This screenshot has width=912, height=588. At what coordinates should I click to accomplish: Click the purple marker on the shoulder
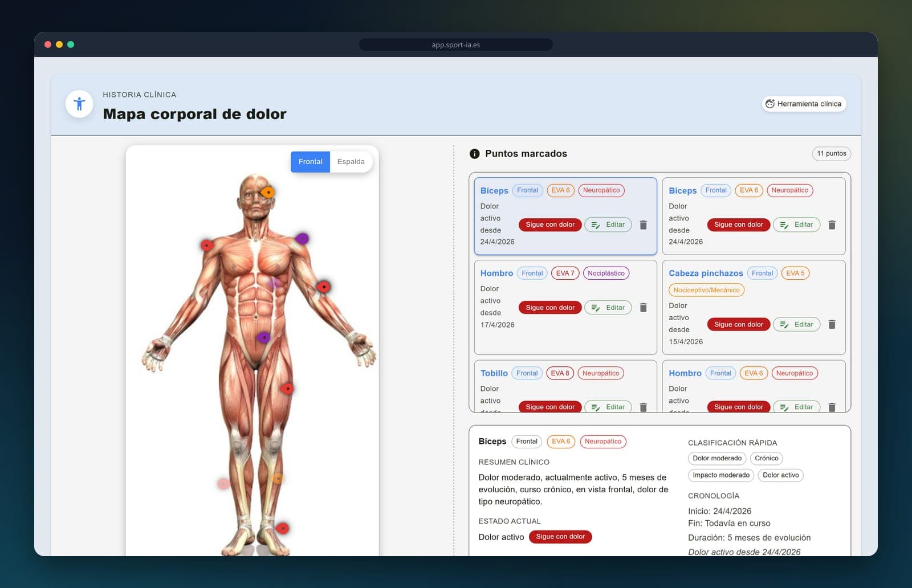[302, 238]
